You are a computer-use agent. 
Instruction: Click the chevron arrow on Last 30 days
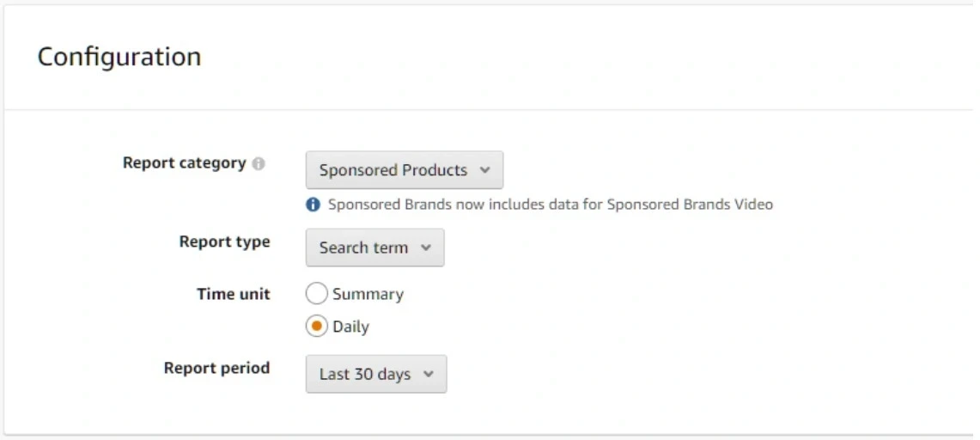(x=428, y=375)
